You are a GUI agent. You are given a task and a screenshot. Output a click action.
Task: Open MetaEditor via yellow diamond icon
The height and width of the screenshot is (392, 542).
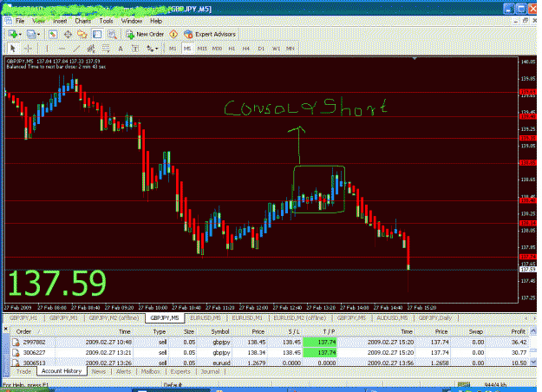[173, 34]
